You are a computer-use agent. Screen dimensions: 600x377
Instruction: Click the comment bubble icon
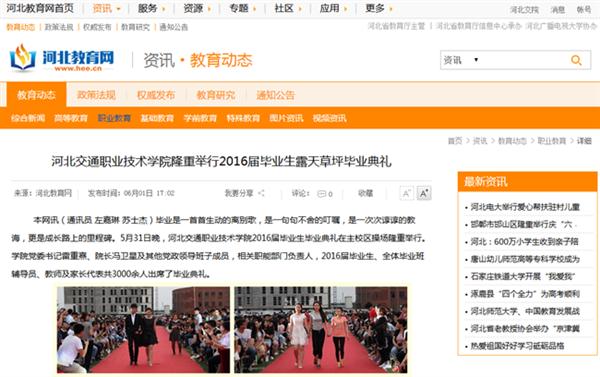[x=321, y=194]
